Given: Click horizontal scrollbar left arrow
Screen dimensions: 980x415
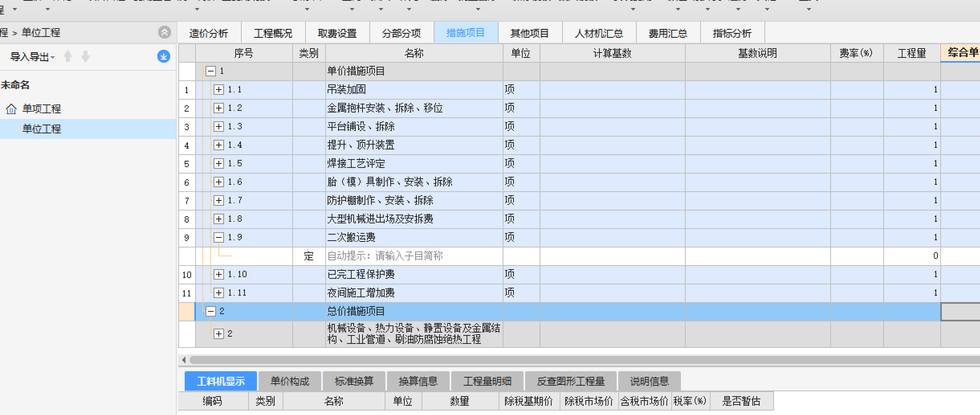Looking at the screenshot, I should pos(184,360).
